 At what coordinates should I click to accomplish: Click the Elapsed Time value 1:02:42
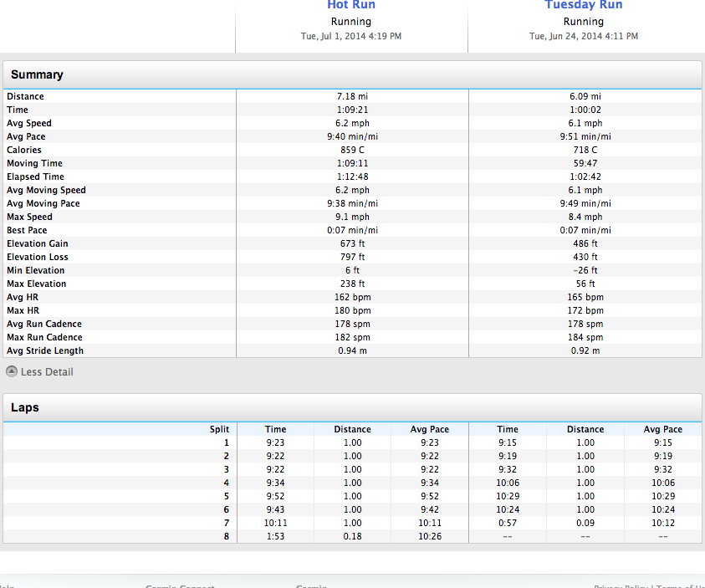[585, 176]
